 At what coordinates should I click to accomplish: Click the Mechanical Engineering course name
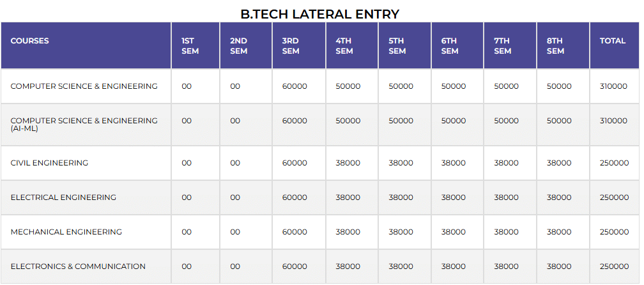66,232
